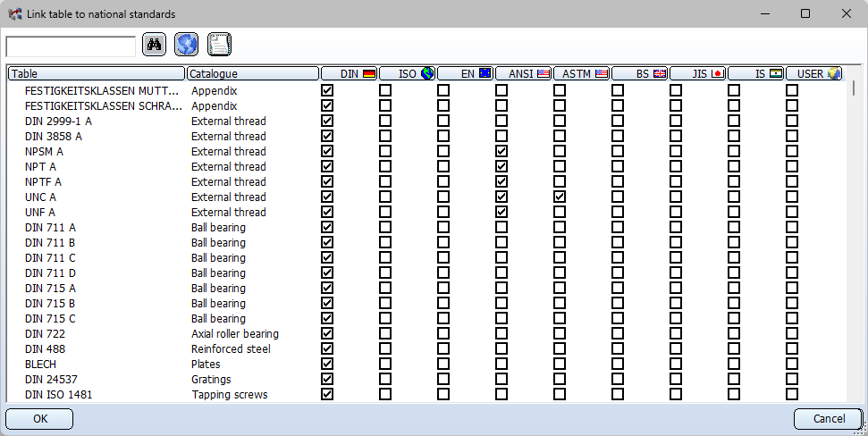Check BS checkbox for DIN 488

coord(618,348)
